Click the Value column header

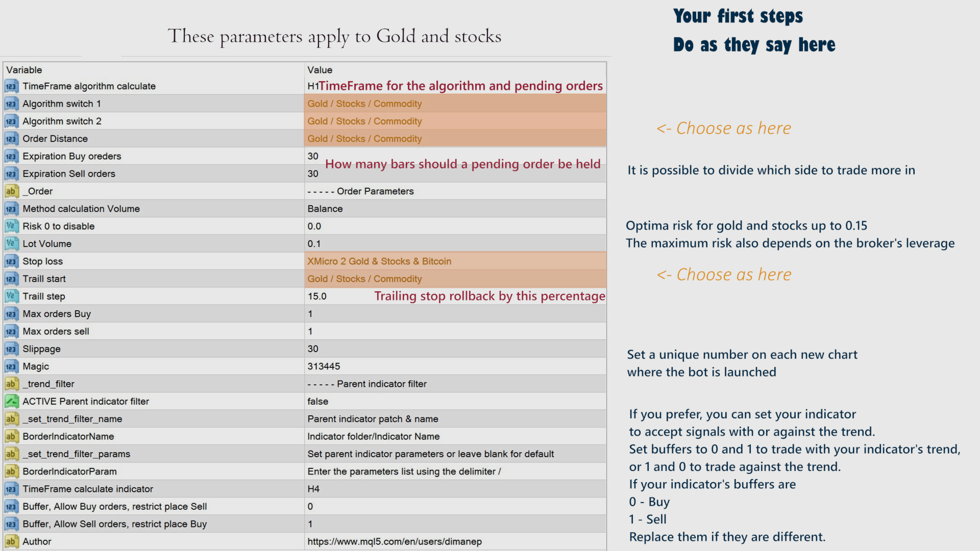[320, 70]
